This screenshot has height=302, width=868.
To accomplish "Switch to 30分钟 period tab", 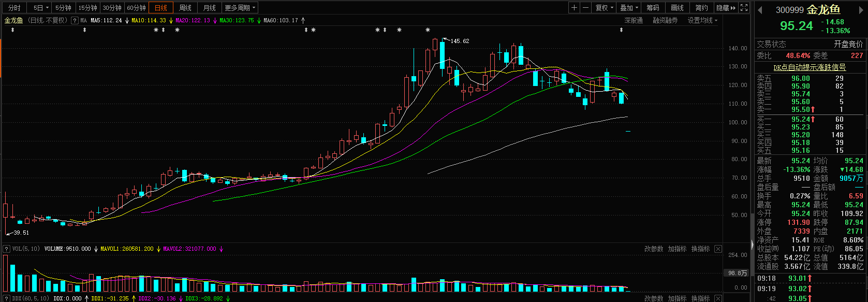I will click(112, 8).
